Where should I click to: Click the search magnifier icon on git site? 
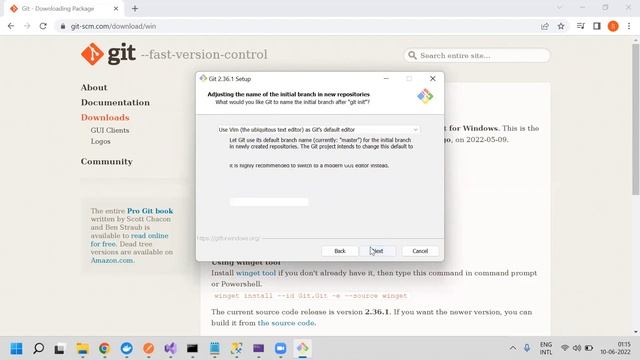(412, 56)
